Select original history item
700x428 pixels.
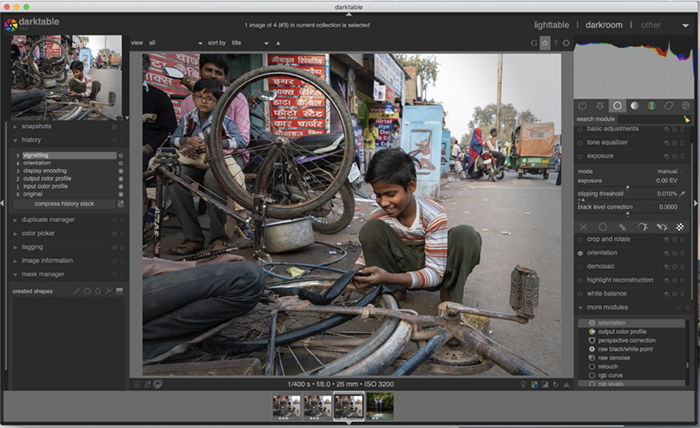pyautogui.click(x=33, y=194)
